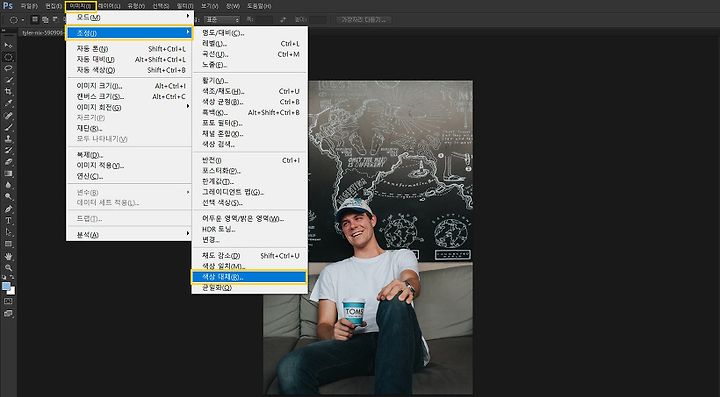Choose 캔버스 크기(S)... in Image menu

(129, 96)
